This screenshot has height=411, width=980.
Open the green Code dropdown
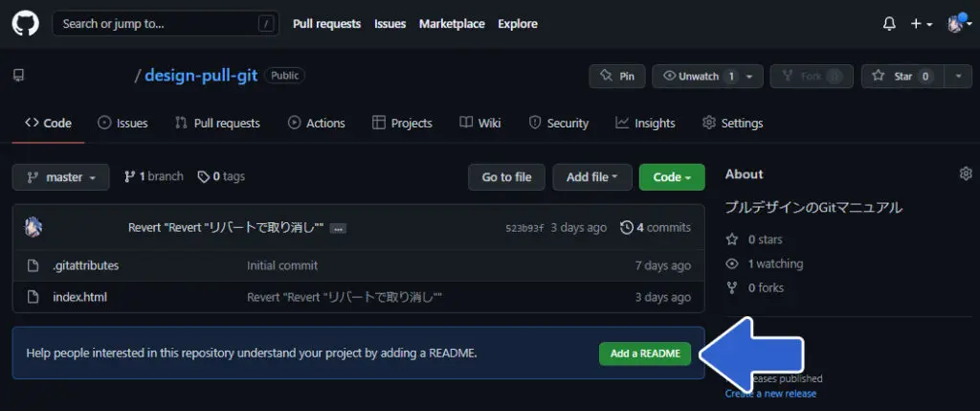[671, 177]
